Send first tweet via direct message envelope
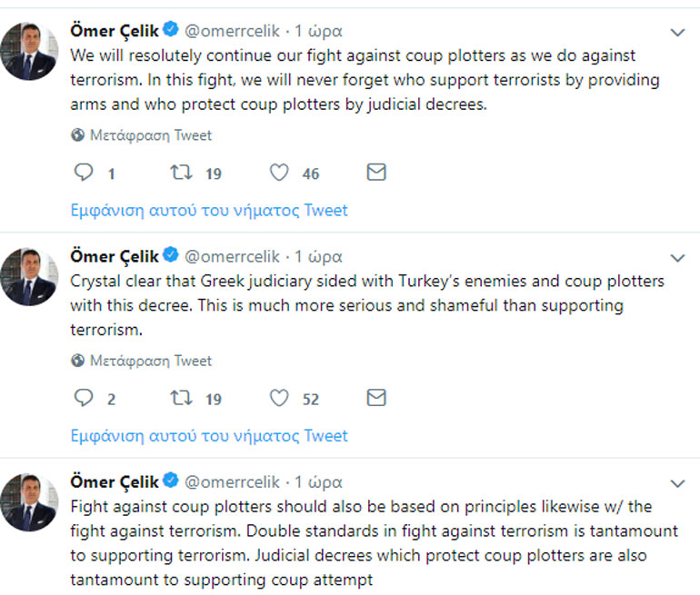This screenshot has width=700, height=595. click(x=375, y=173)
